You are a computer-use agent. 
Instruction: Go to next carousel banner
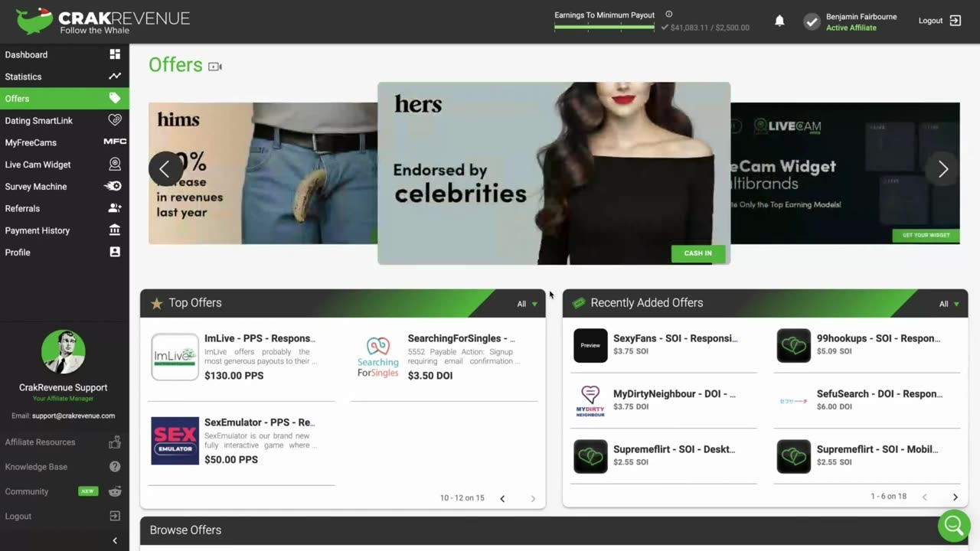tap(942, 169)
